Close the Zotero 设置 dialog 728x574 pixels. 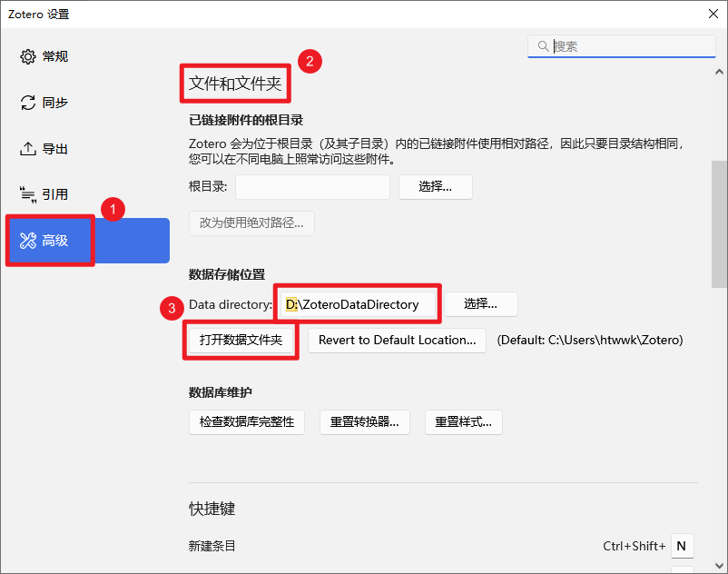point(712,14)
